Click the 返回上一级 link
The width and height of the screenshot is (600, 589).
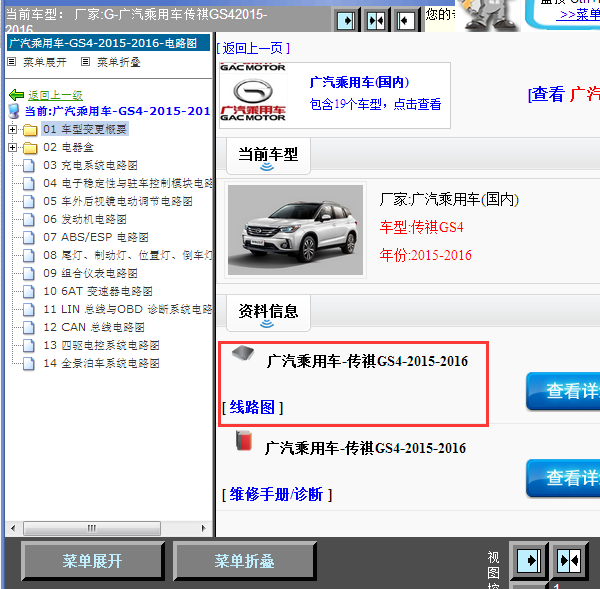(x=55, y=95)
